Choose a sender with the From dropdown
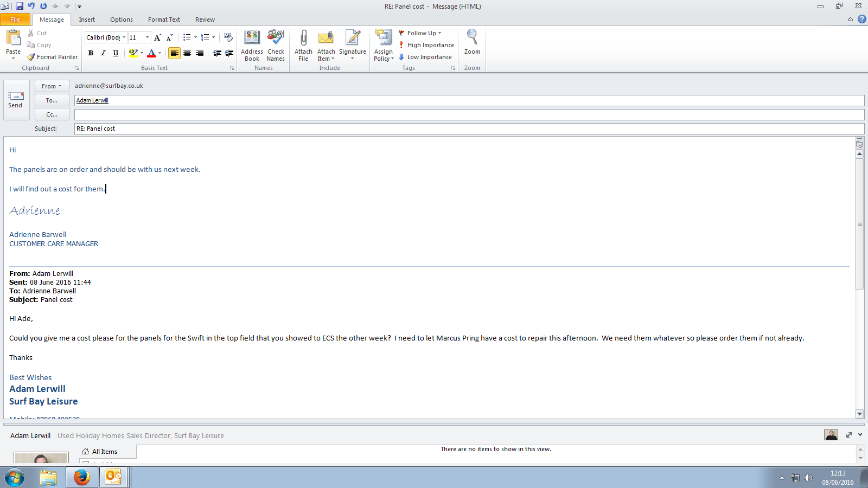Viewport: 868px width, 488px height. [x=52, y=86]
